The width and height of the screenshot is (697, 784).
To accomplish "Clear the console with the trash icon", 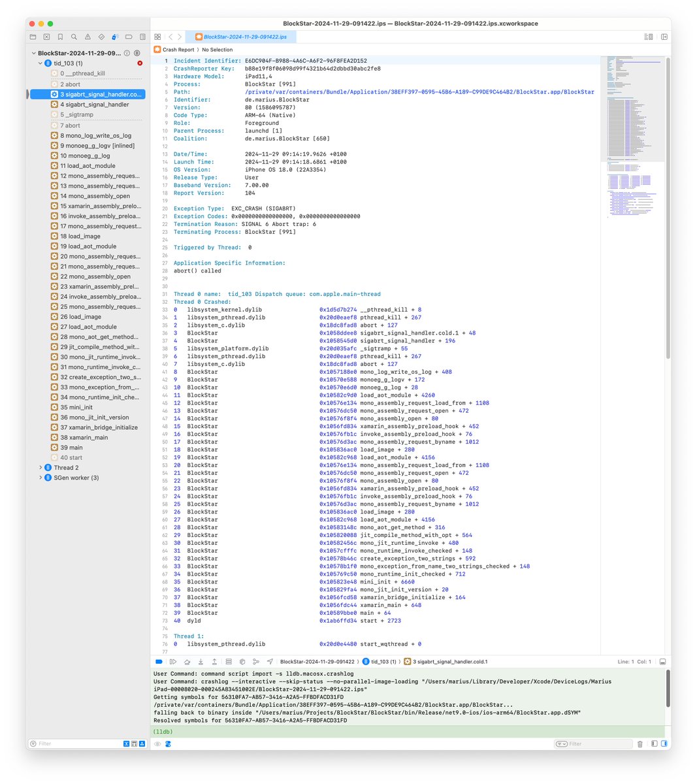I will click(640, 744).
